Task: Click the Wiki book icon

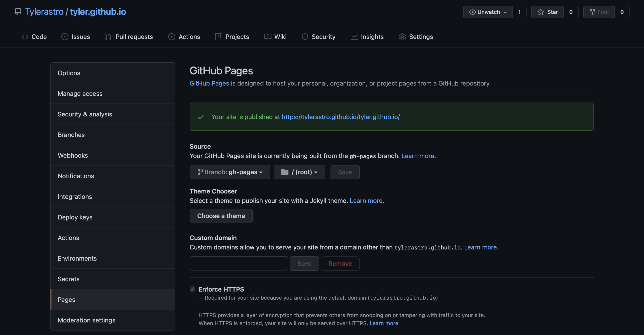Action: pos(268,37)
